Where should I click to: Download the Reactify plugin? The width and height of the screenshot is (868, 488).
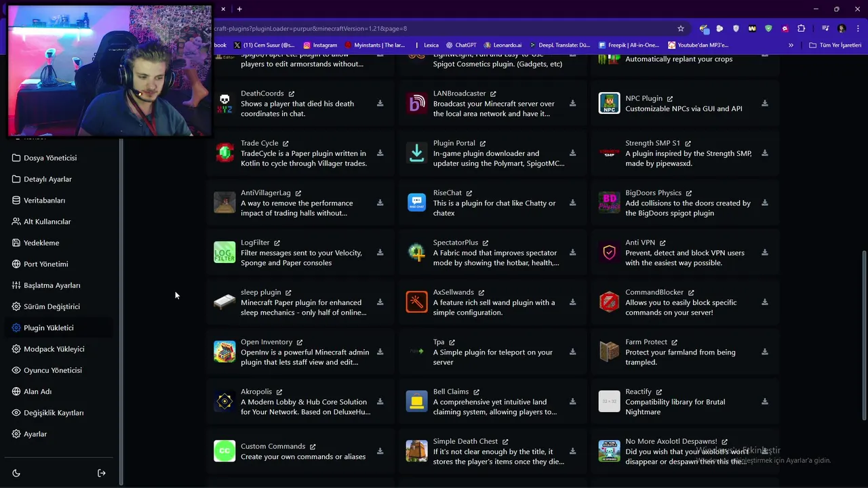pos(764,401)
